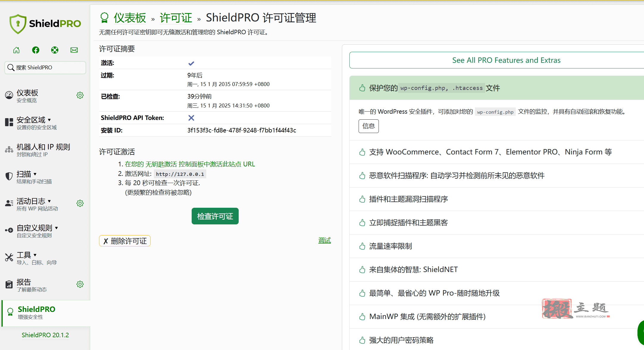Click the 安全区域 grid icon
644x350 pixels.
coord(9,122)
